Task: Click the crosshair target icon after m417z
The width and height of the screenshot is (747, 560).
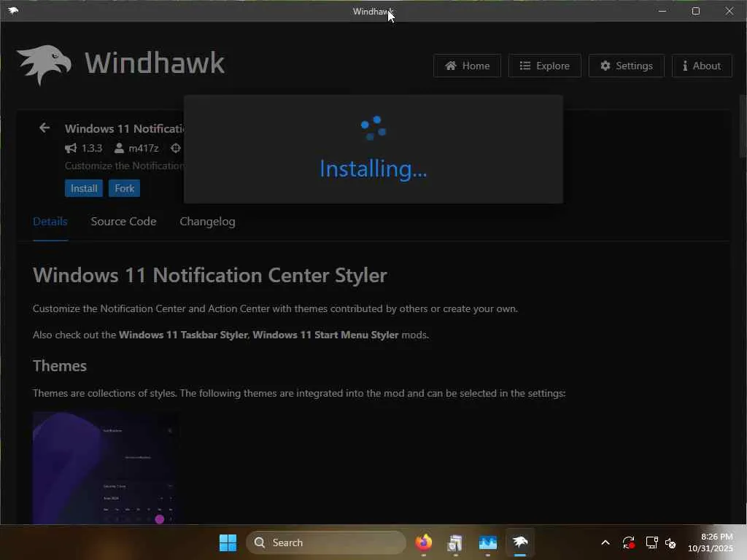Action: (x=176, y=148)
